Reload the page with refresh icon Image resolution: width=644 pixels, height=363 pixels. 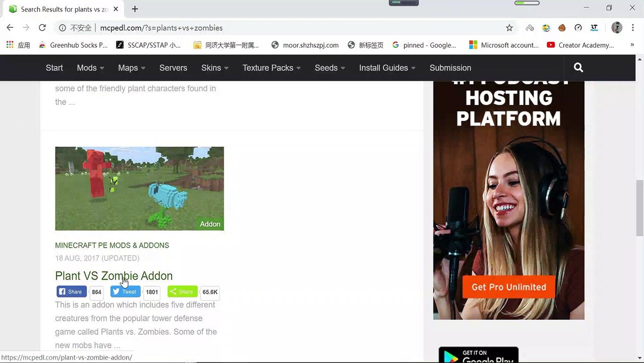click(42, 28)
